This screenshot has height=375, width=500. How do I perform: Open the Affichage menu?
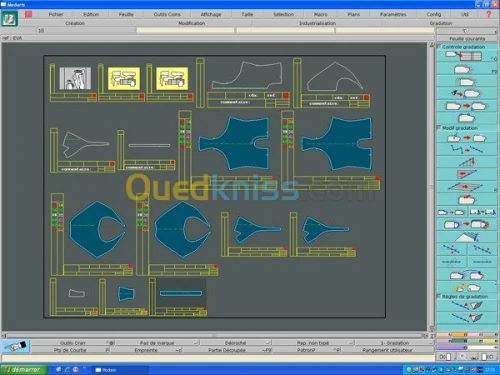click(x=211, y=14)
